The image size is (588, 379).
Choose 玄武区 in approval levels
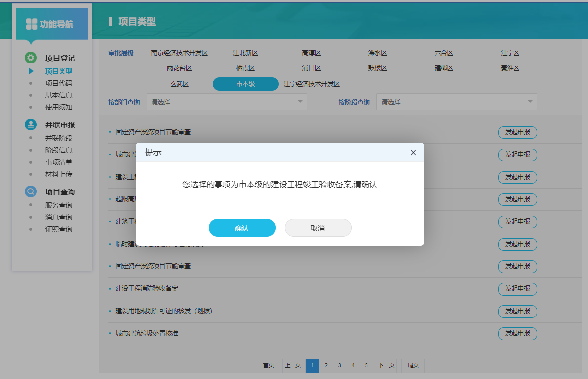tap(179, 84)
